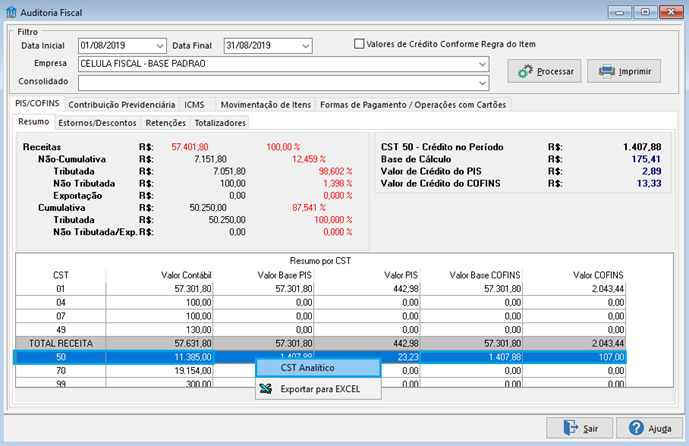Screen dimensions: 689x446
Task: Click the Não-Cumulativa percentage 12,459 %
Action: pos(309,159)
